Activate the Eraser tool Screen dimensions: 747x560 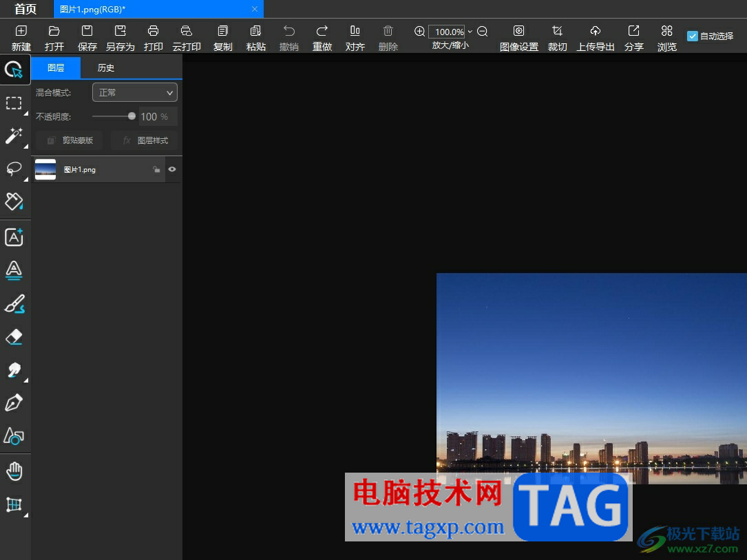tap(14, 336)
